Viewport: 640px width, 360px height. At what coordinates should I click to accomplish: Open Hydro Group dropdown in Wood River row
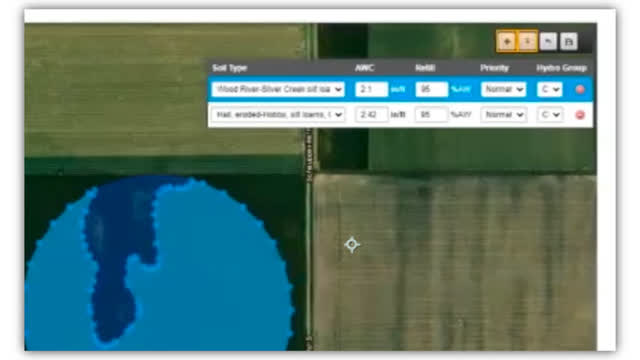click(x=550, y=89)
